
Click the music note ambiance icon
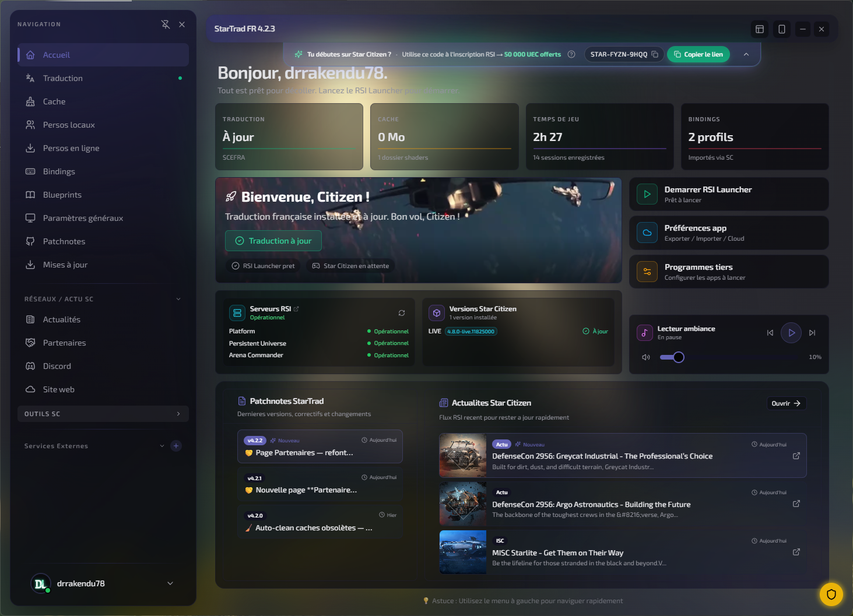(x=644, y=333)
